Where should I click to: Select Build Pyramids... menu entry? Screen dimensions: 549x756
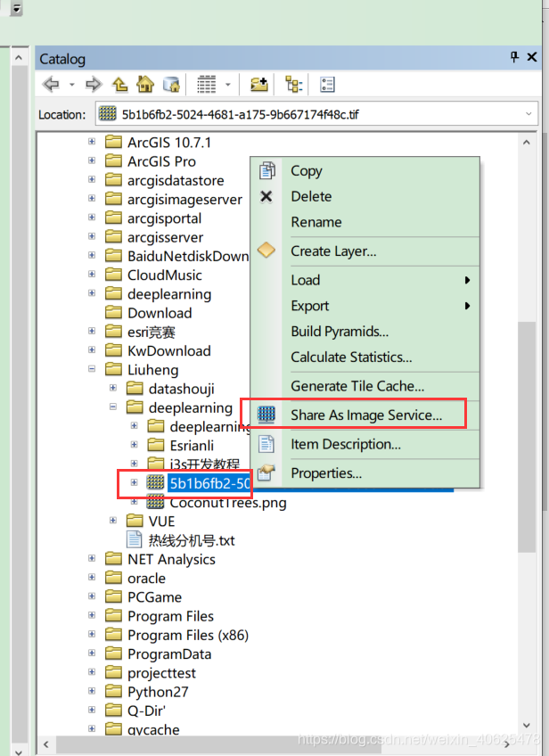coord(365,332)
